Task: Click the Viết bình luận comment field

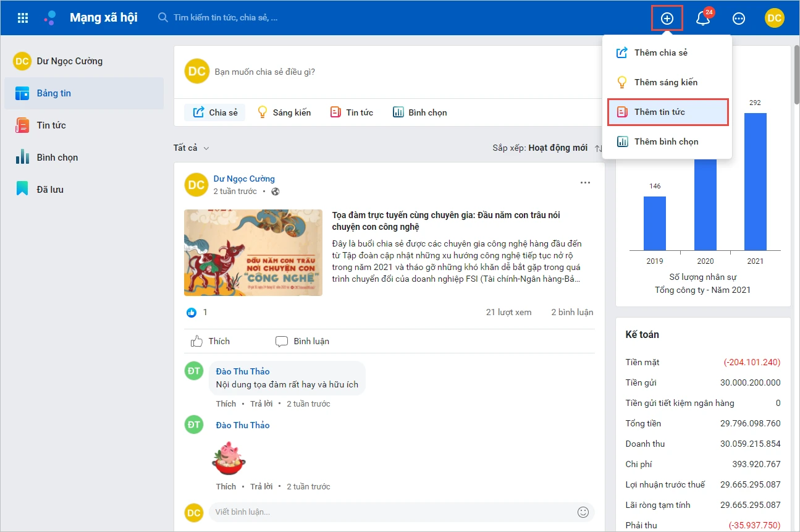Action: pyautogui.click(x=392, y=512)
